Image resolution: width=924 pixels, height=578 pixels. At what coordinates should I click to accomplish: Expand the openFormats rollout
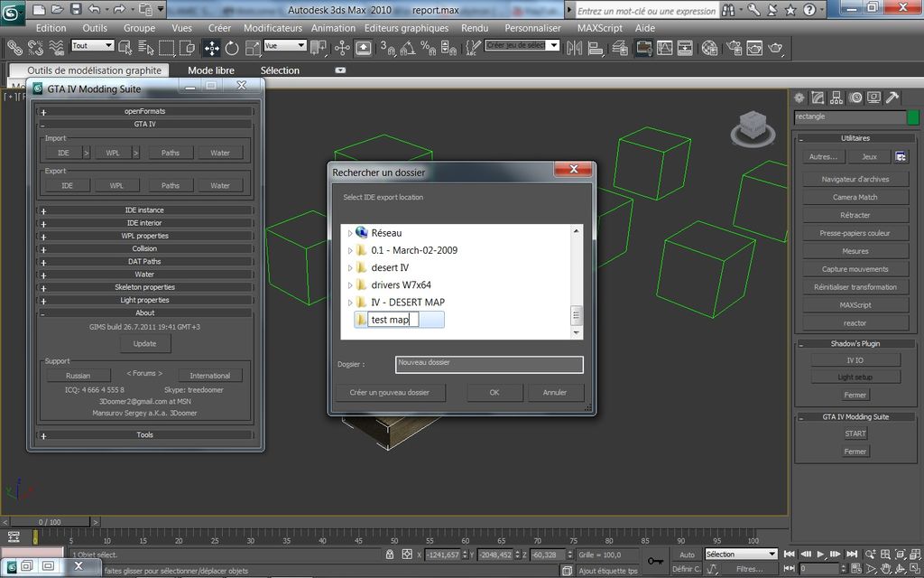point(145,111)
